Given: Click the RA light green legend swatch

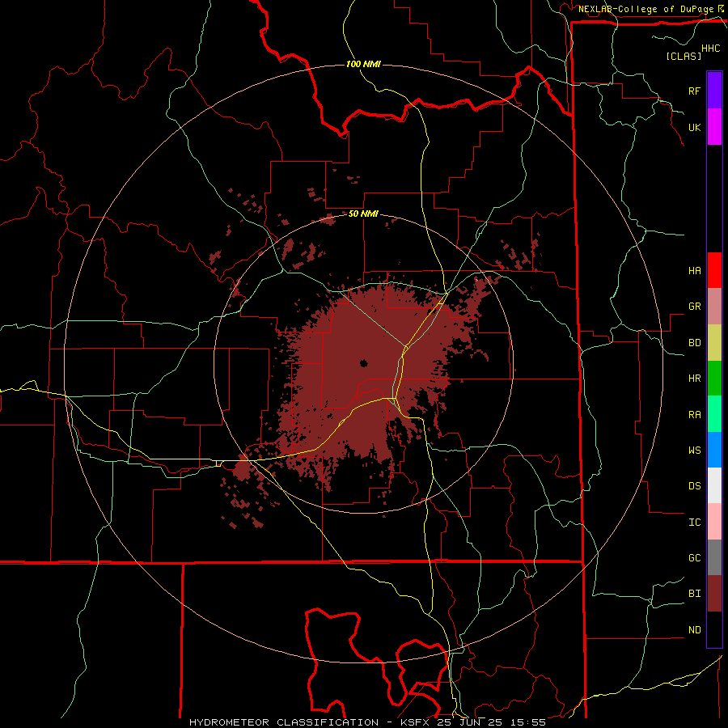Looking at the screenshot, I should coord(714,414).
